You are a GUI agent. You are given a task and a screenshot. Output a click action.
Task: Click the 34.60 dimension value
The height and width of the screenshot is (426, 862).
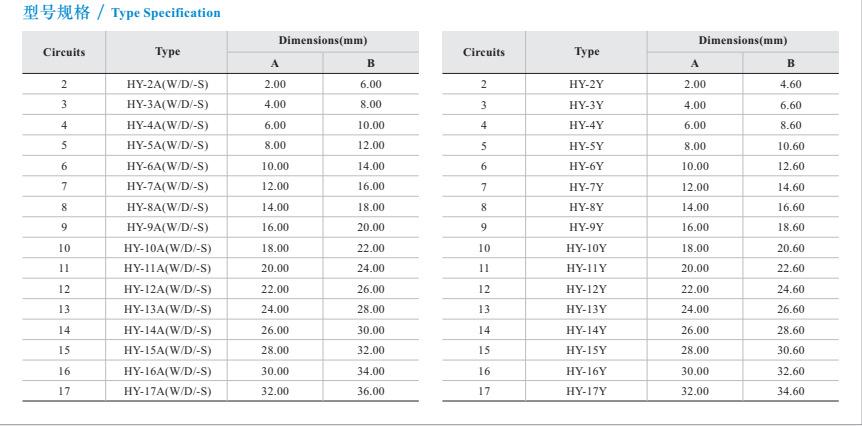pos(791,391)
